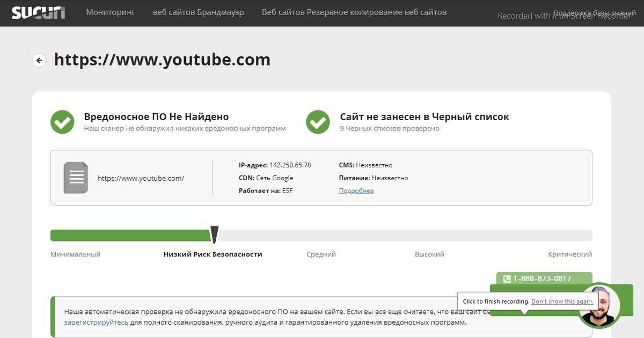Select the Низкий Риск Безопасности label
Viewport: 644px width, 338px height.
click(213, 254)
